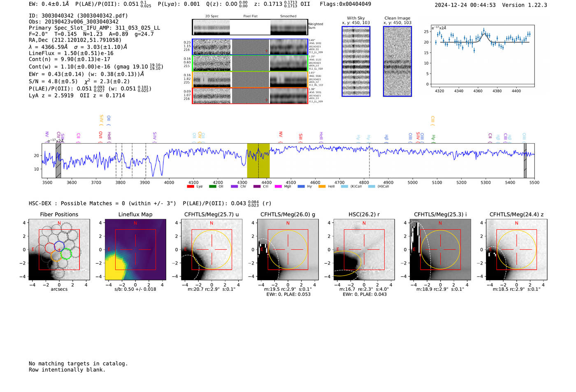
Task: Click the Gaussian emission line fit plot
Action: [483, 56]
